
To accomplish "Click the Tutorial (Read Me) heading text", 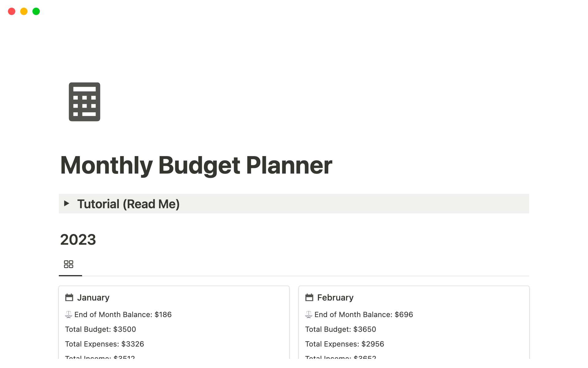I will coord(128,204).
